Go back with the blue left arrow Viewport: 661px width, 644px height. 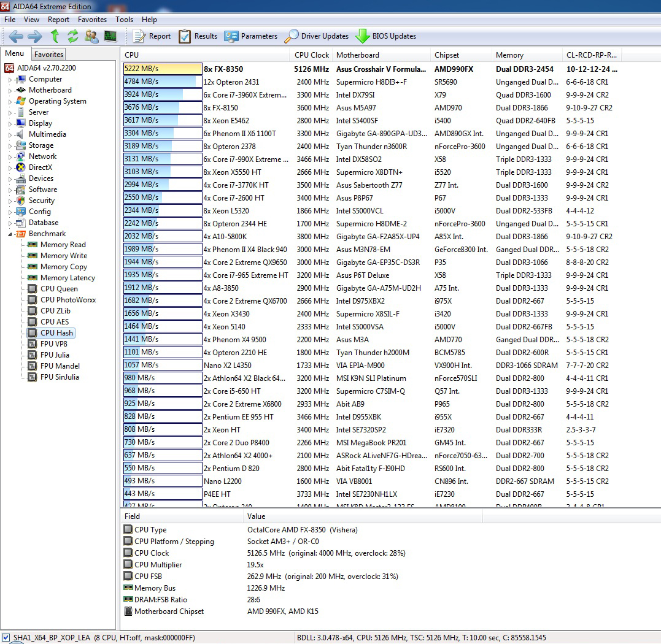coord(16,36)
